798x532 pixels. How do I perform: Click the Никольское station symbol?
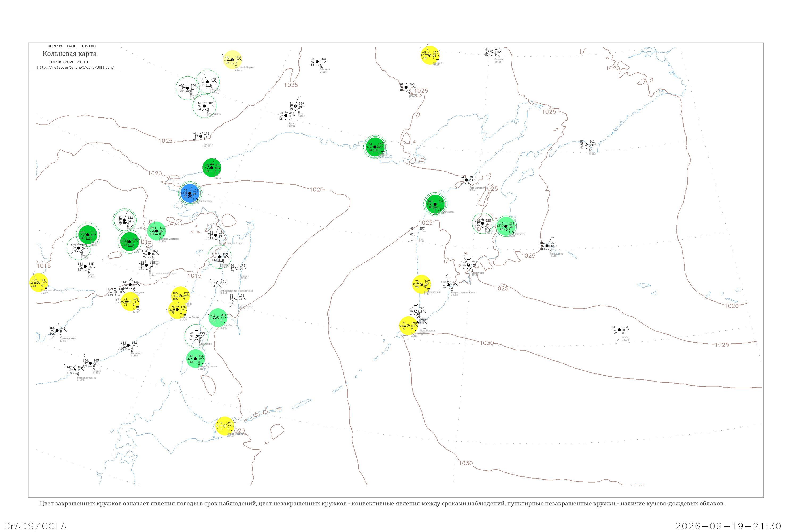tap(547, 246)
